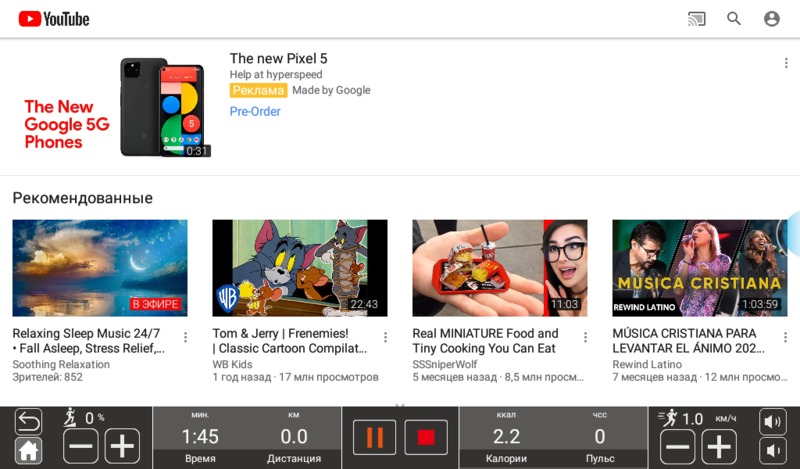800x469 pixels.
Task: Open Tom & Jerry Frenemies thumbnail
Action: tap(300, 268)
